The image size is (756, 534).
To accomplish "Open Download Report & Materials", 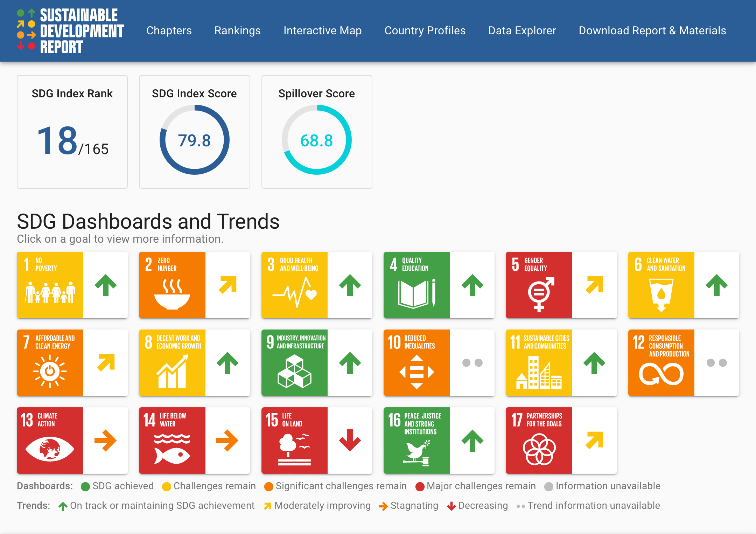I will click(652, 30).
